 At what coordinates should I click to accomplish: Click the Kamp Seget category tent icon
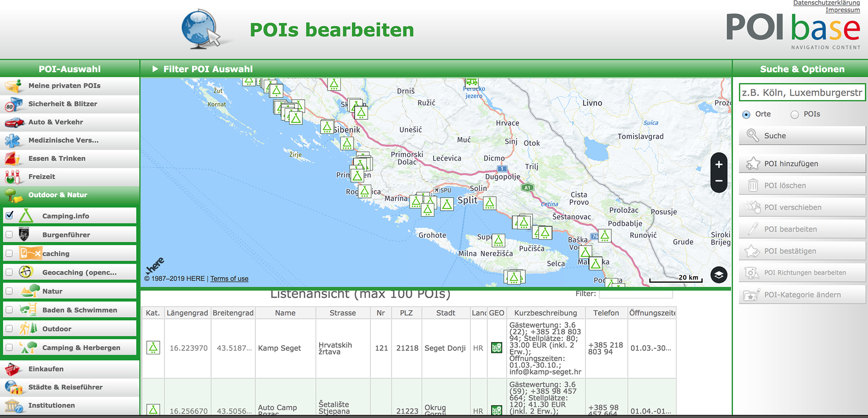point(153,348)
